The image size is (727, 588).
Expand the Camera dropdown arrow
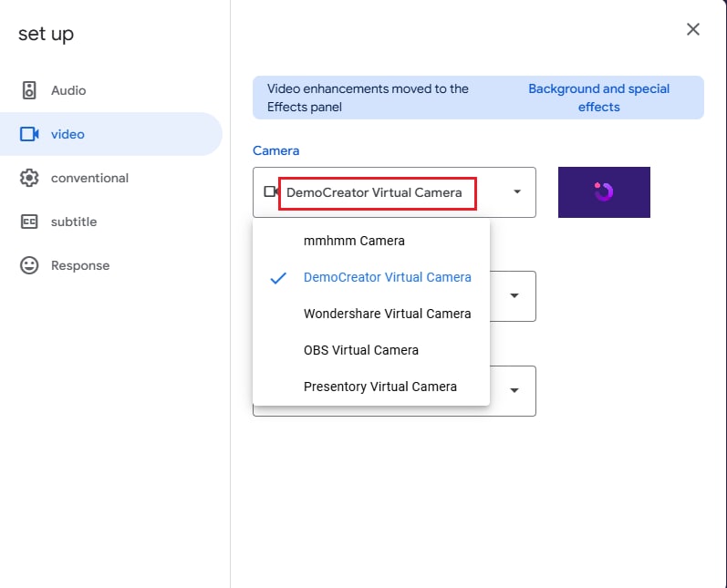tap(517, 191)
